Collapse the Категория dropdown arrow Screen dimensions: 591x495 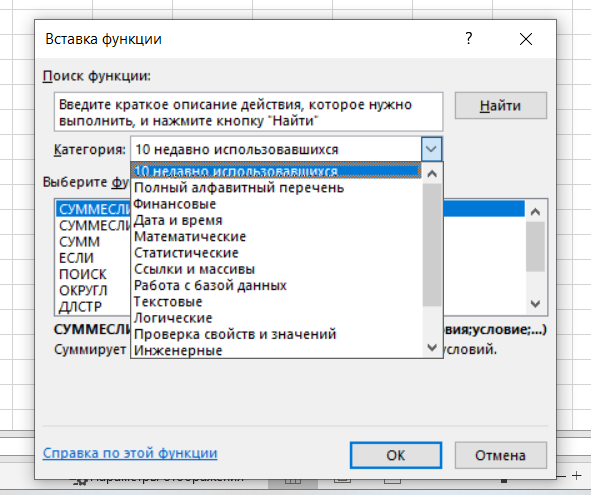coord(431,149)
